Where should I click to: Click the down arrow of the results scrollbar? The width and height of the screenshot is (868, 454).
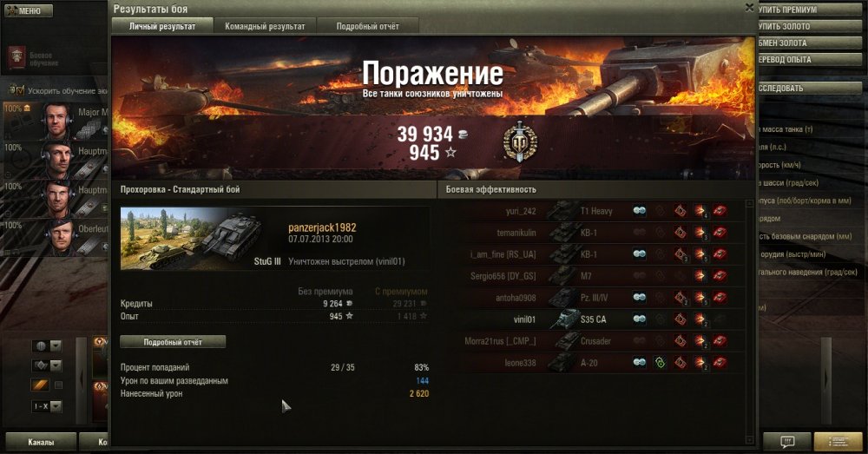[750, 440]
